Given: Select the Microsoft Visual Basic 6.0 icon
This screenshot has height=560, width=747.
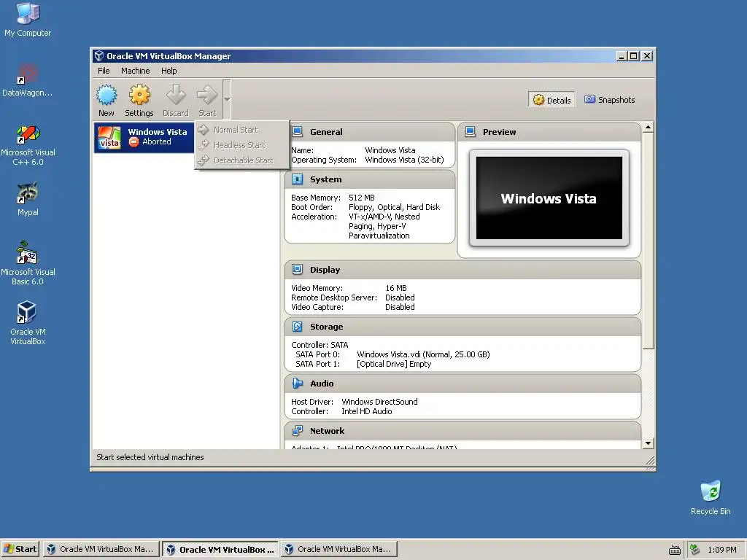Looking at the screenshot, I should pos(28,263).
